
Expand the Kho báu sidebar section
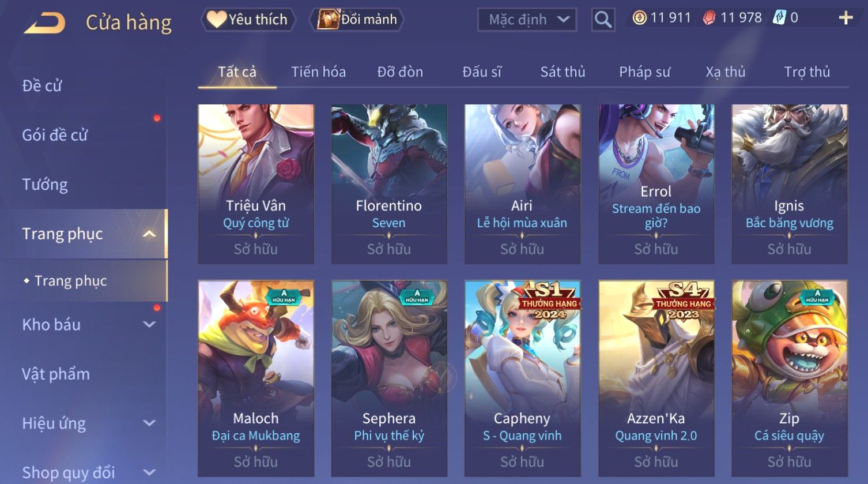pos(149,324)
